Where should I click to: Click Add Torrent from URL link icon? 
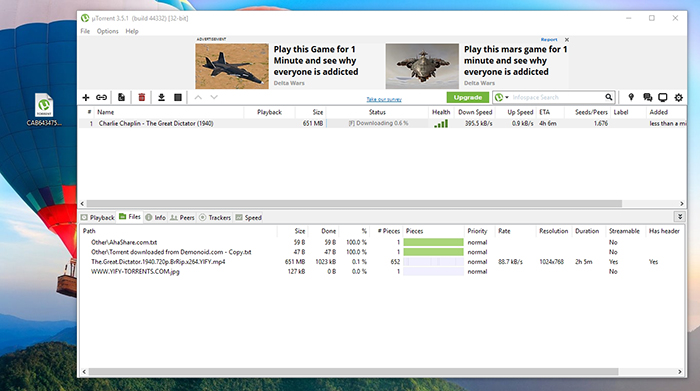click(x=101, y=97)
